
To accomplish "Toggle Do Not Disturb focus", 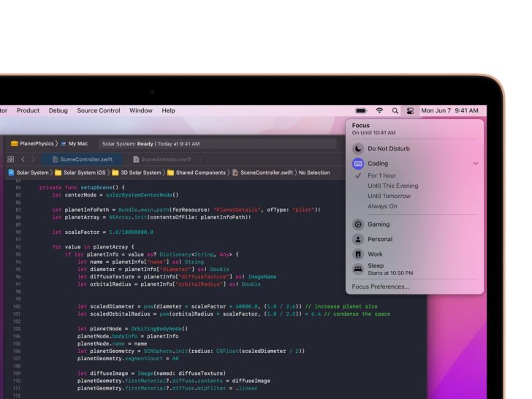I will [x=414, y=148].
